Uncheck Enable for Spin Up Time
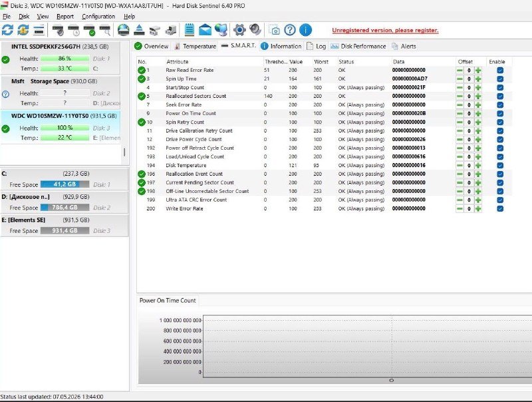The image size is (532, 402). point(500,79)
